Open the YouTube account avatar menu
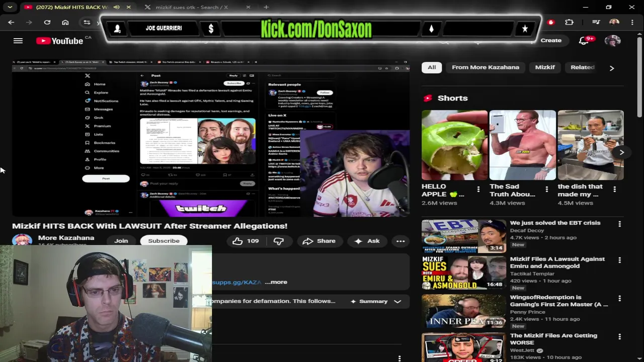 [612, 41]
